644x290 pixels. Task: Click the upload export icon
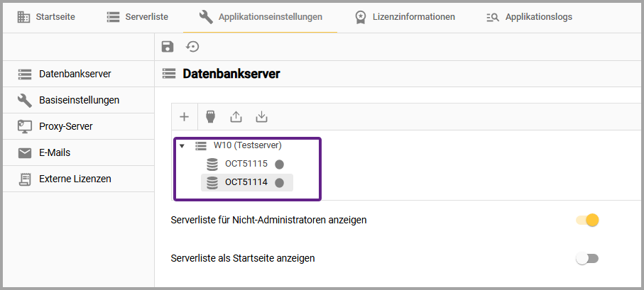tap(236, 116)
